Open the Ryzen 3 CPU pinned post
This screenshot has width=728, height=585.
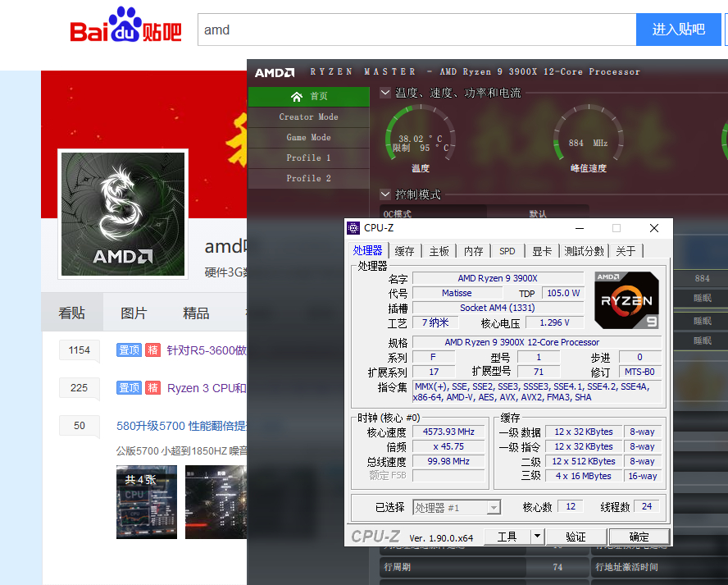[207, 388]
